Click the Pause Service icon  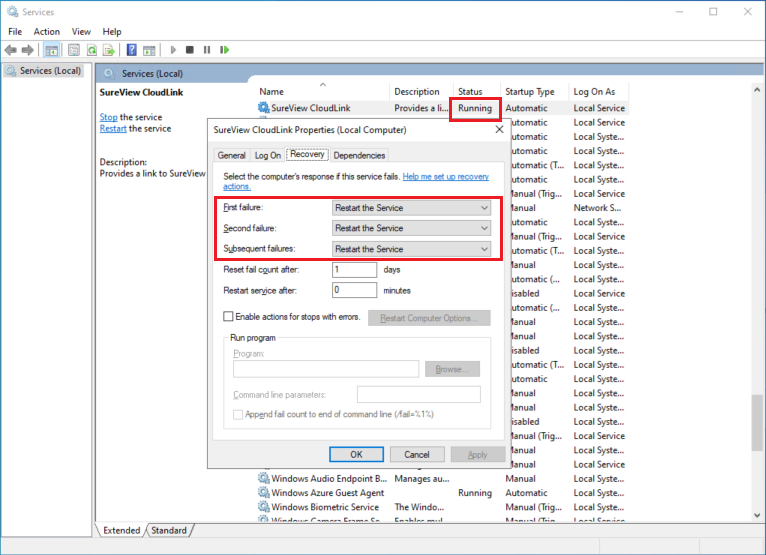click(x=207, y=50)
